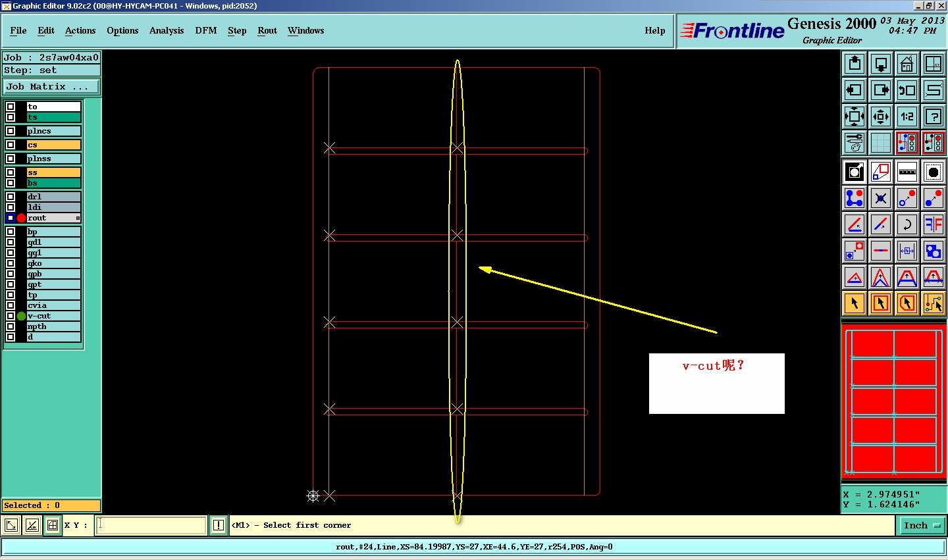This screenshot has width=948, height=560.
Task: Click the X Y coordinate input field
Action: (151, 525)
